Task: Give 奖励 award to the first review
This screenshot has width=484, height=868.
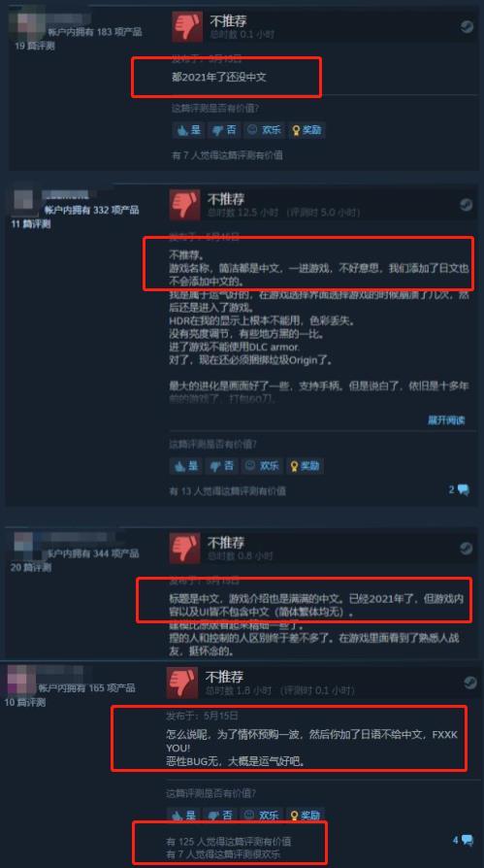Action: pyautogui.click(x=307, y=130)
